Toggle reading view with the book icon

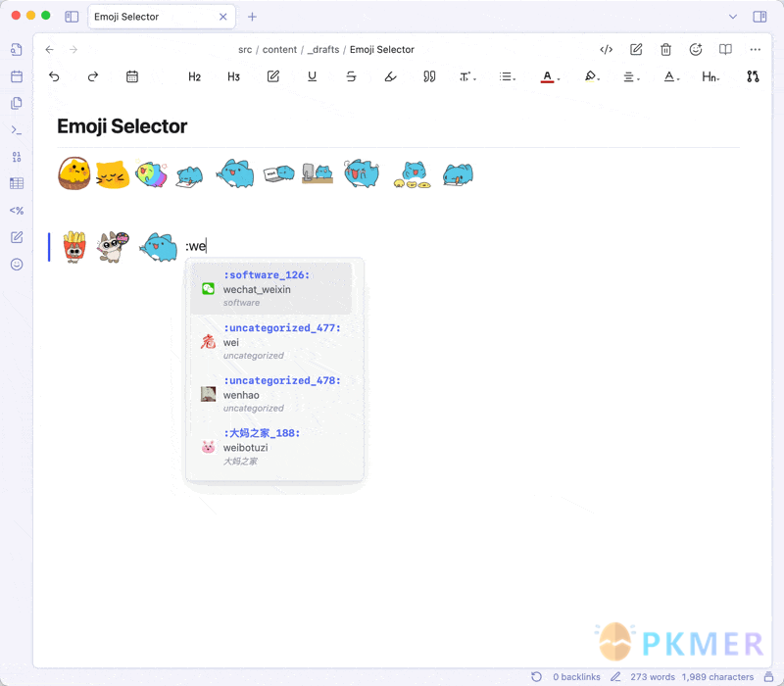725,49
